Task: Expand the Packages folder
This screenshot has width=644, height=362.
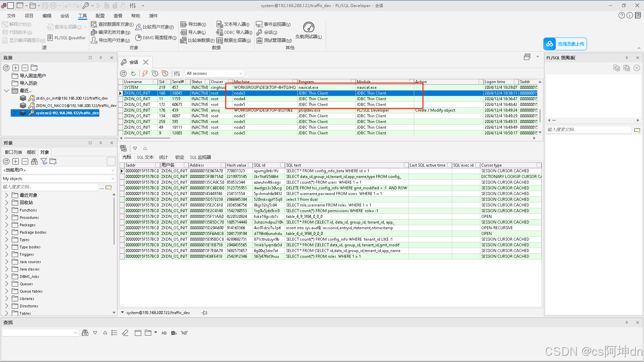Action: coord(7,225)
